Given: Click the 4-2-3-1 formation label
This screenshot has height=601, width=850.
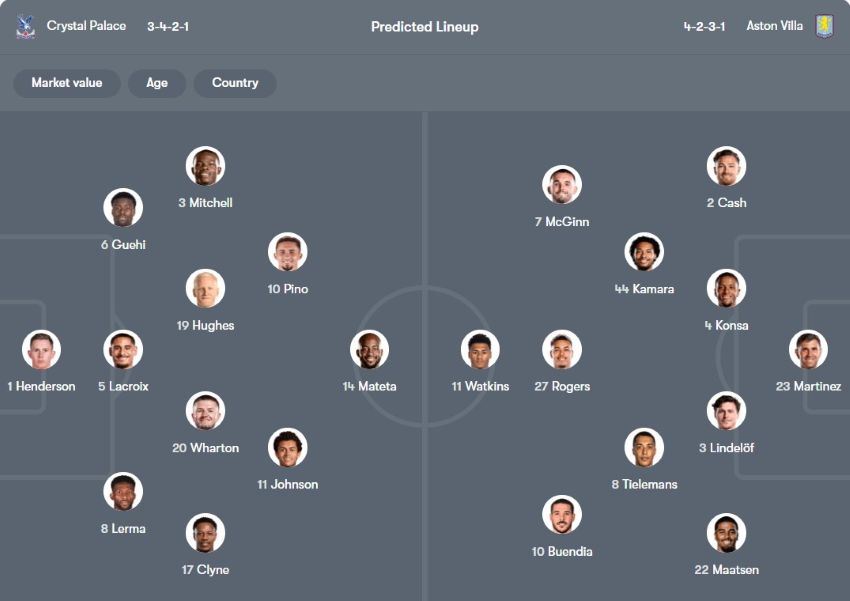Looking at the screenshot, I should (704, 26).
